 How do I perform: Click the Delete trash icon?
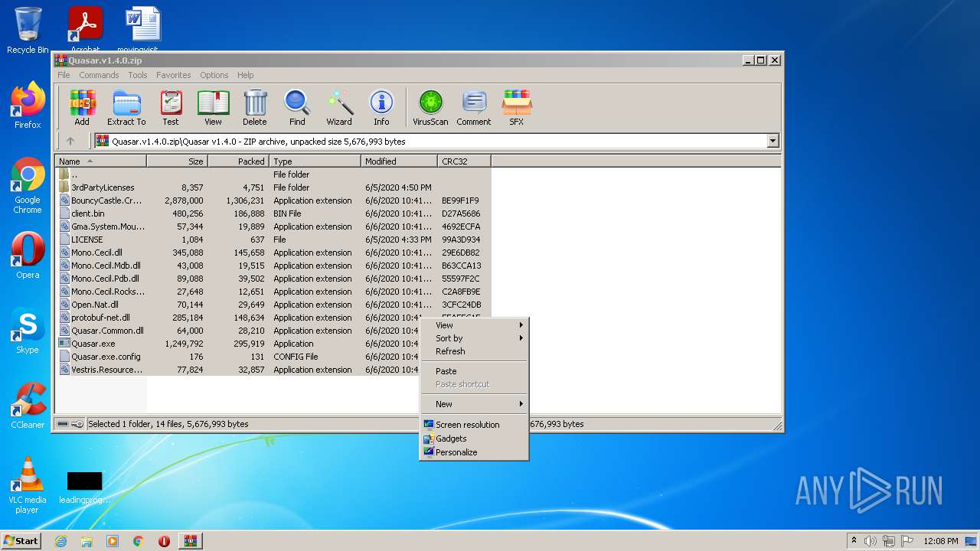tap(255, 107)
